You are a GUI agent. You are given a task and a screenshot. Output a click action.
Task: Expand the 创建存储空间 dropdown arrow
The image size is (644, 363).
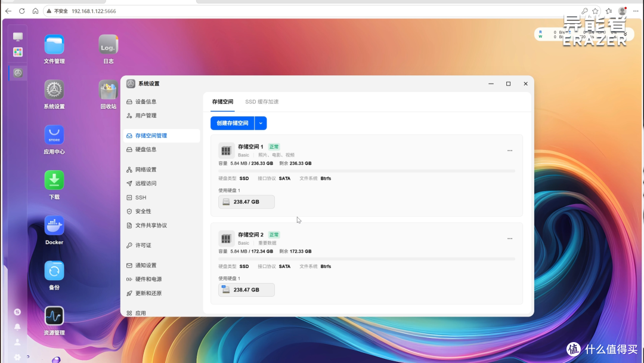tap(261, 123)
